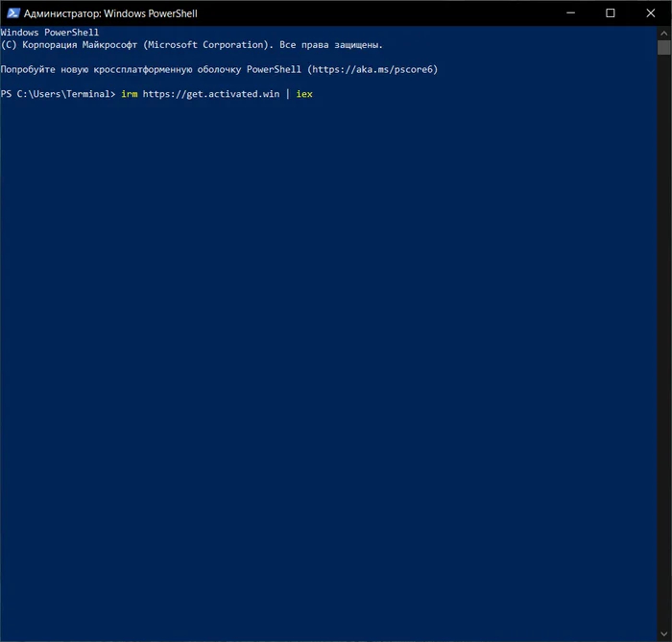Screen dimensions: 672x642
Task: Click the yellow "irm" command word
Action: (129, 94)
